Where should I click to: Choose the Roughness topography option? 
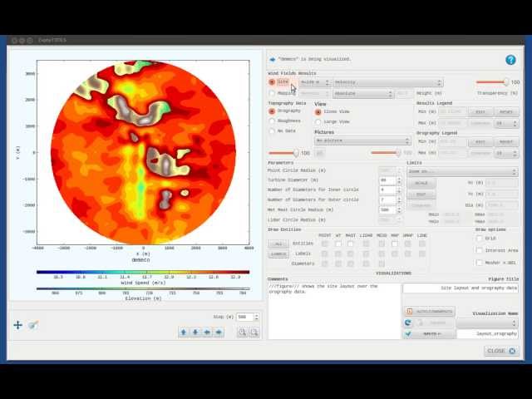click(272, 121)
